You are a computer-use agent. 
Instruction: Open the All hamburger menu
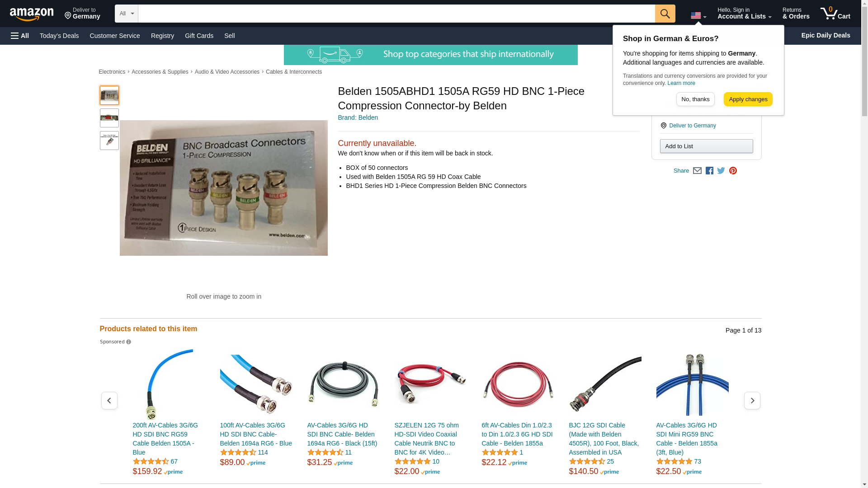(x=20, y=36)
